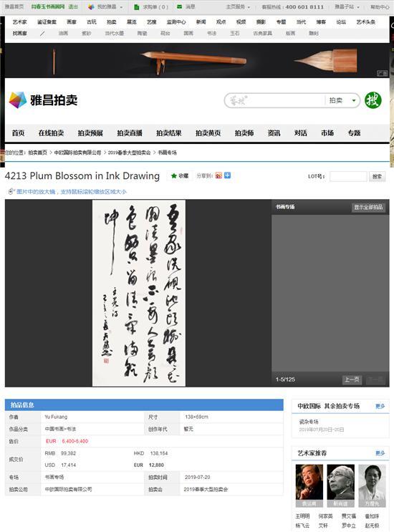Click the blue plus share icon

pos(227,175)
